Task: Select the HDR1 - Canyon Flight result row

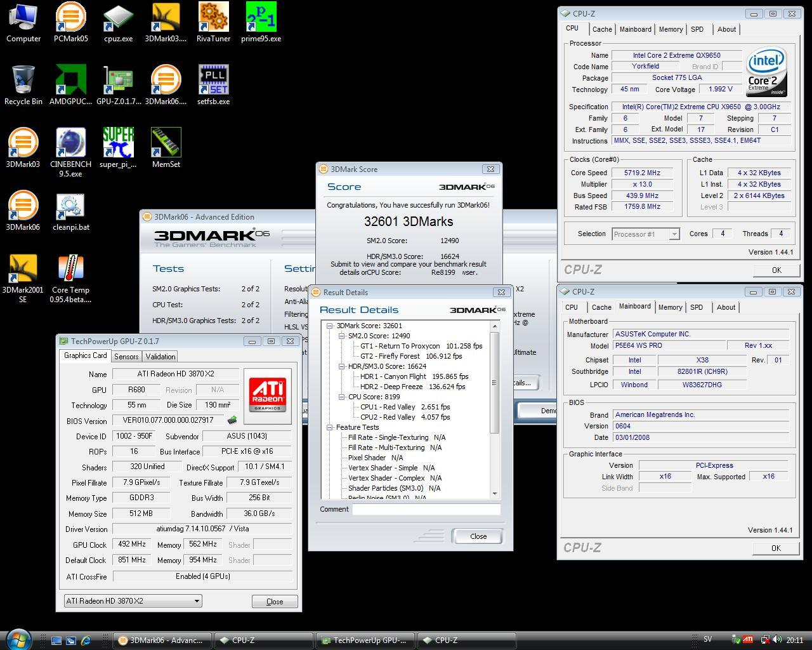Action: [x=414, y=376]
